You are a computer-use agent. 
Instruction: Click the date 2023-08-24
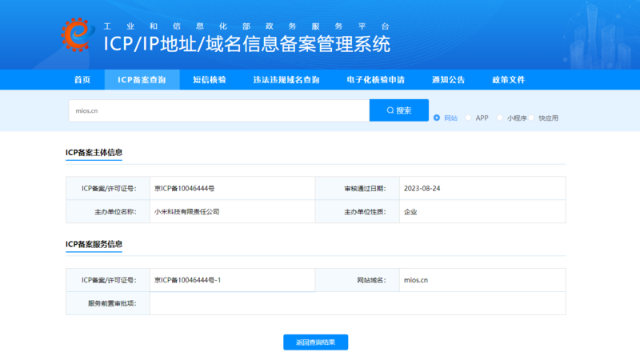coord(422,188)
